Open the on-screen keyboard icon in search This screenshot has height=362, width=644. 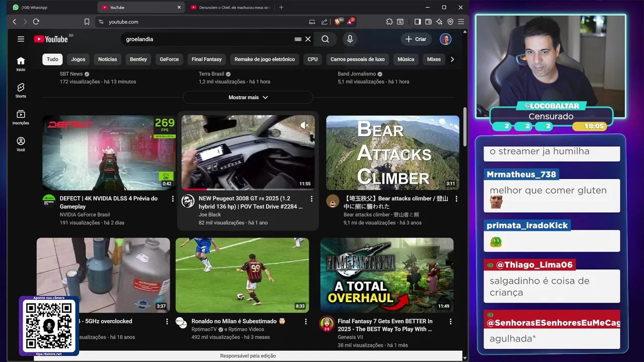pyautogui.click(x=298, y=39)
